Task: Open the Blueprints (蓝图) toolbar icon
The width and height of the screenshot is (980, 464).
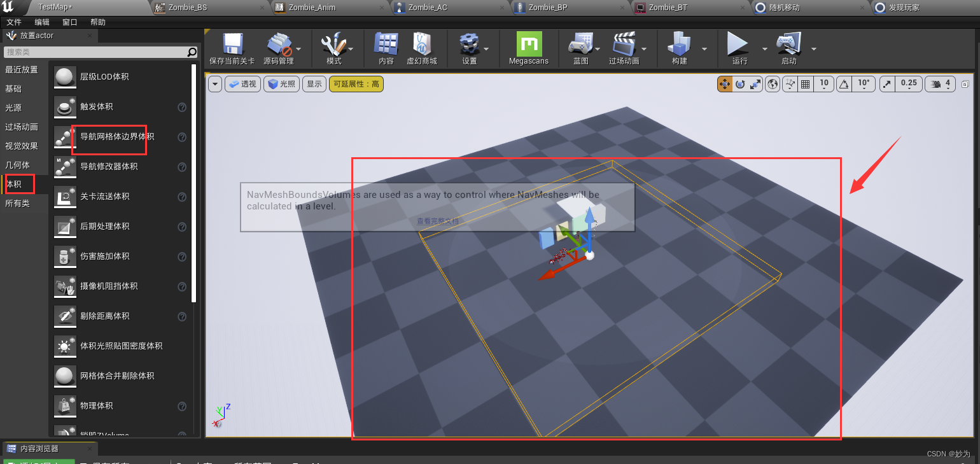Action: (x=580, y=45)
